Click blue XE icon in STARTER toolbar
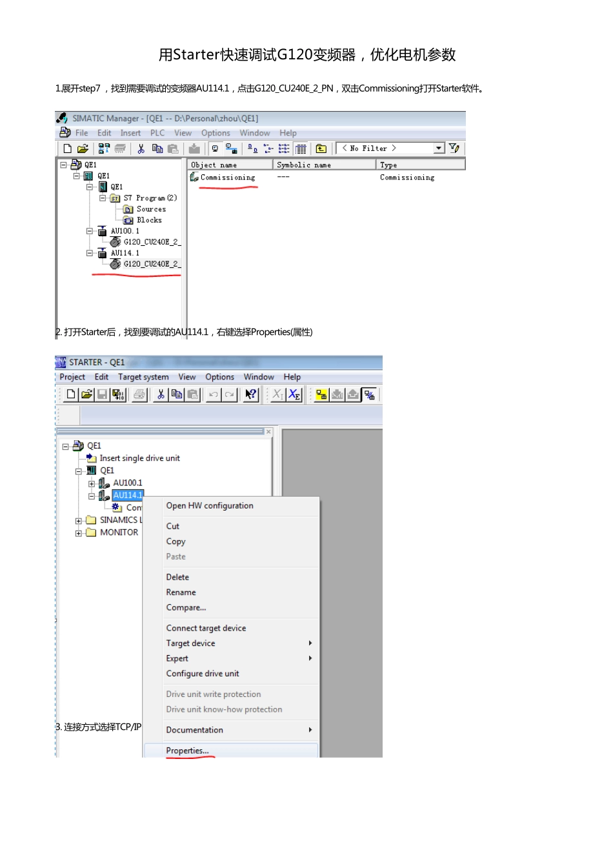Screen dimensions: 613x868 (x=294, y=394)
